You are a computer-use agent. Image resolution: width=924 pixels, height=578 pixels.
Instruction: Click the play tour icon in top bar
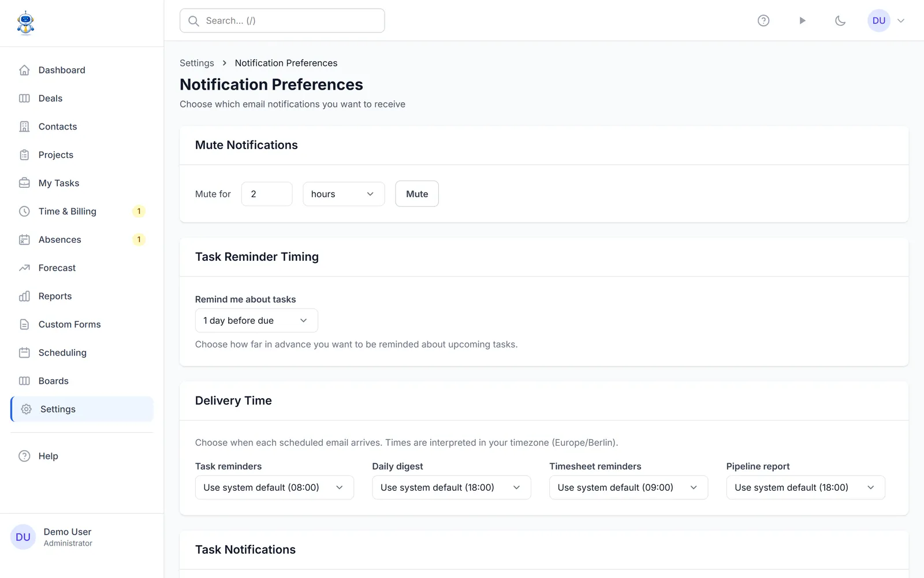click(x=802, y=21)
